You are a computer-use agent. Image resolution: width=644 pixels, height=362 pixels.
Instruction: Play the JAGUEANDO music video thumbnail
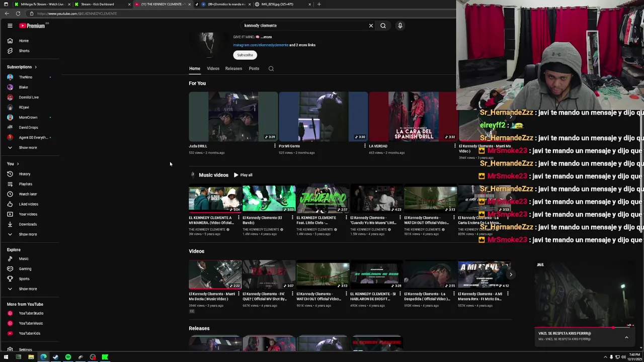[x=323, y=199]
